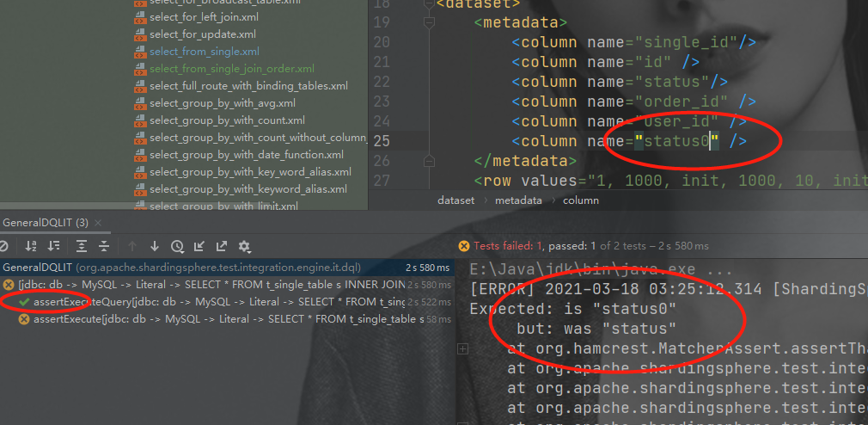This screenshot has height=425, width=868.
Task: Sort tests alphabetically
Action: (x=30, y=247)
